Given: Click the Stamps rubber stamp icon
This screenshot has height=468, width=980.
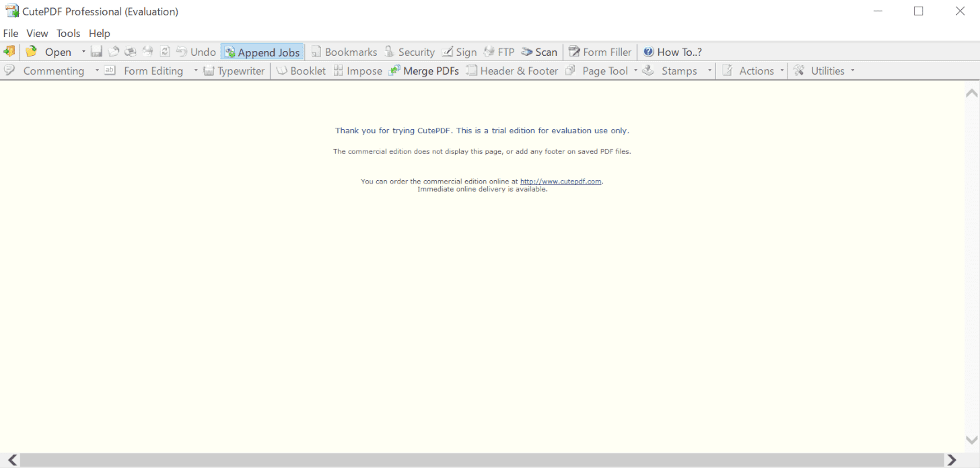Looking at the screenshot, I should point(648,70).
